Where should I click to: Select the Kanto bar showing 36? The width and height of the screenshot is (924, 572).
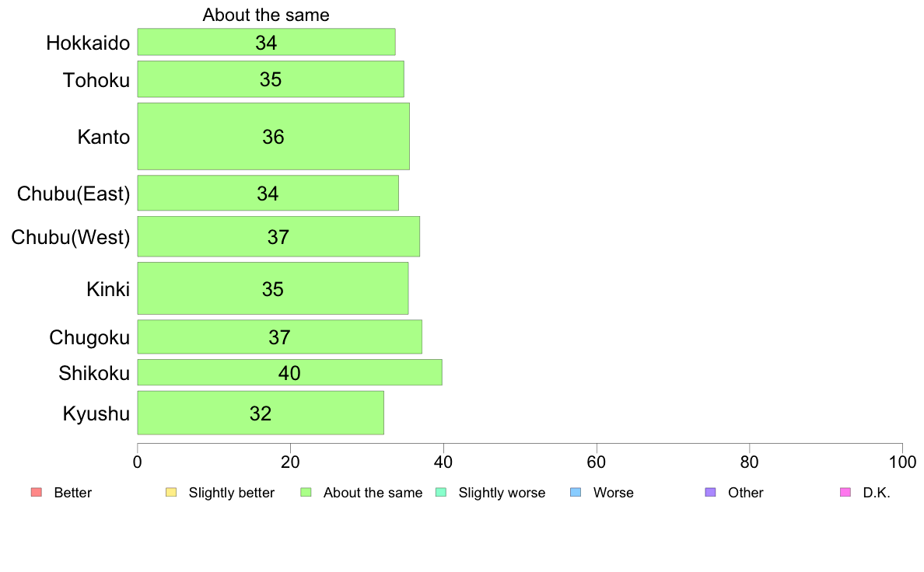(x=274, y=137)
